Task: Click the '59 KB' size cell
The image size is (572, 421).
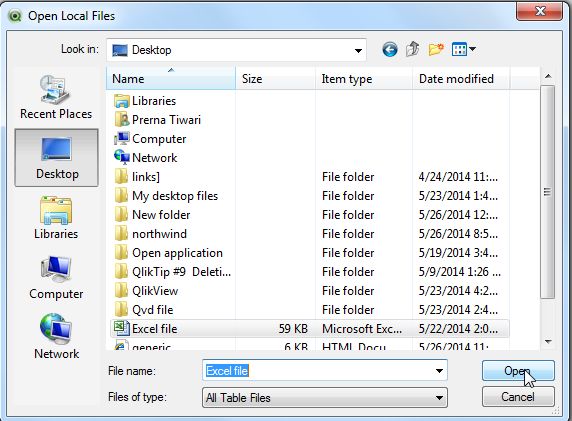Action: 293,329
